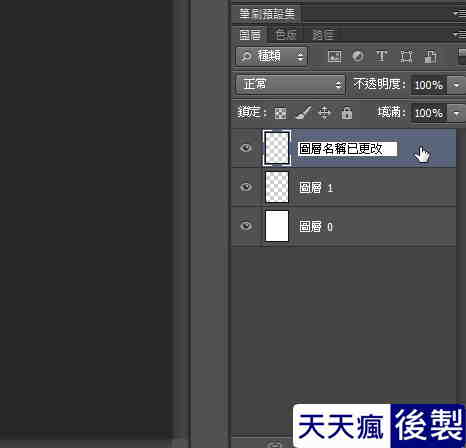Open the 不透明度 opacity slider arrow
The image size is (466, 448).
[456, 85]
